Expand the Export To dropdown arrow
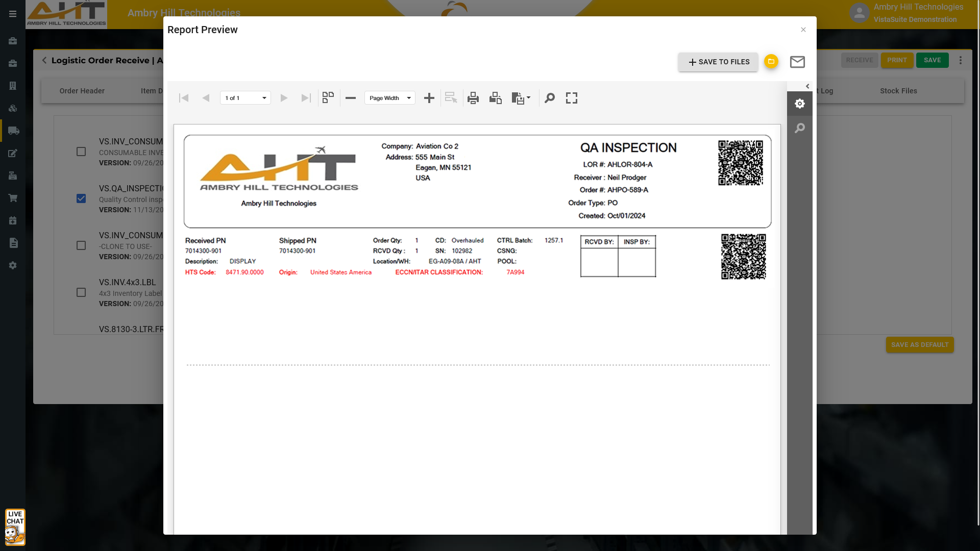 point(528,97)
